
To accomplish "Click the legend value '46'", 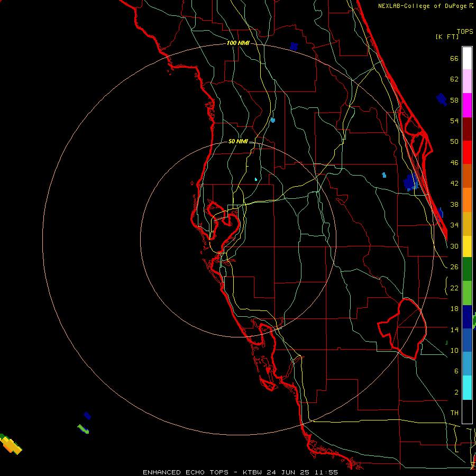I will (x=454, y=162).
